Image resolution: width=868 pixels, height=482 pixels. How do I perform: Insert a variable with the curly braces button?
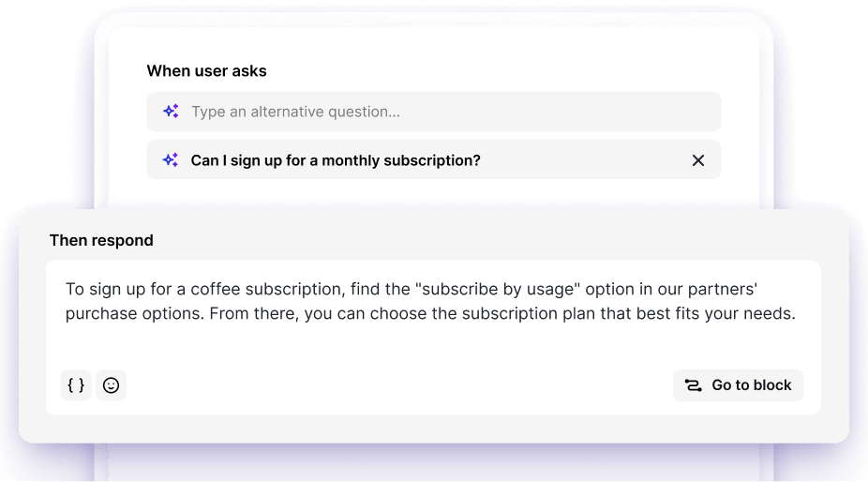[76, 385]
